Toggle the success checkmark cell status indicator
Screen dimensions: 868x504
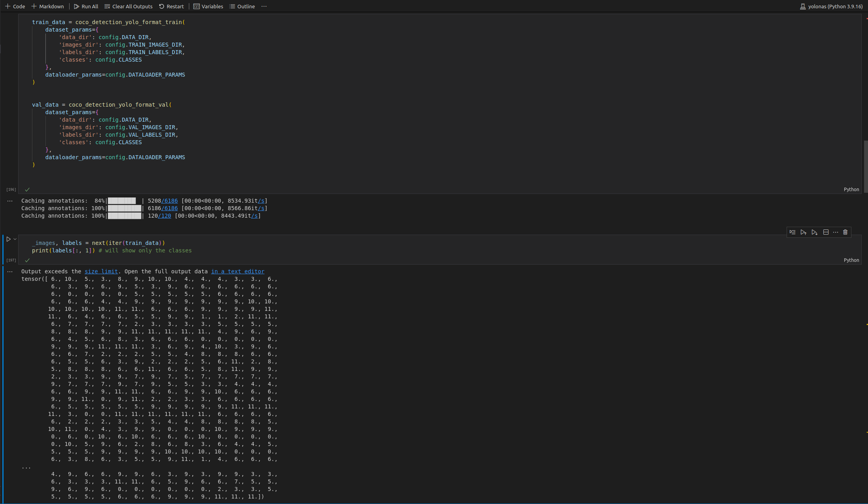tap(27, 260)
